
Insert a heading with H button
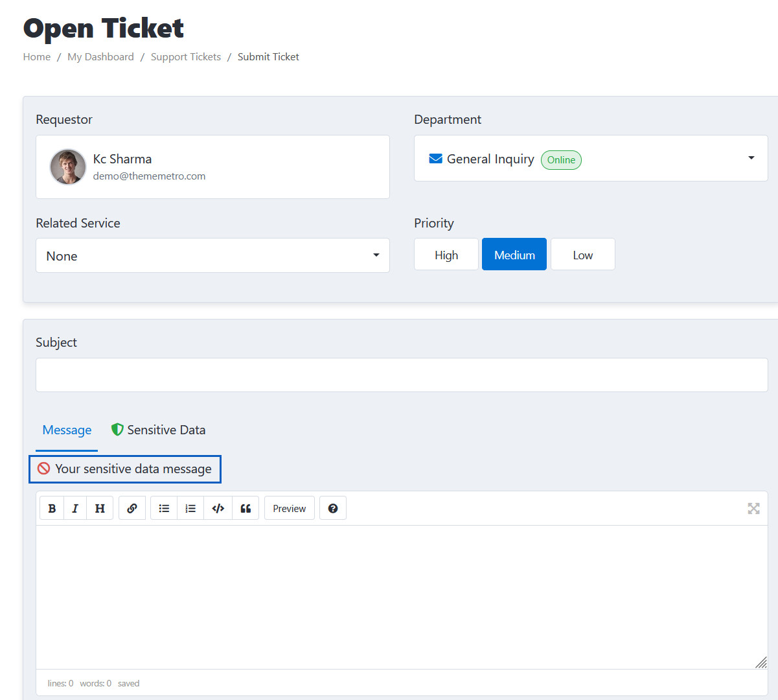point(100,509)
